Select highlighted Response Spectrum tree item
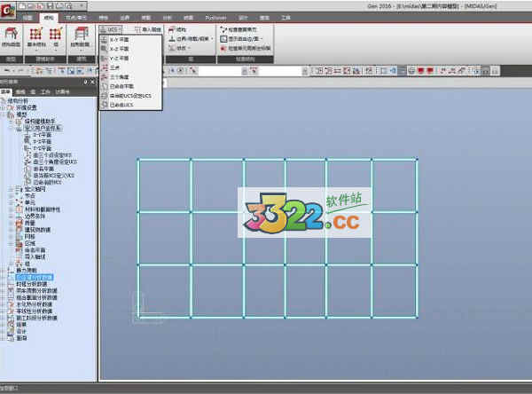Image resolution: width=532 pixels, height=394 pixels. (x=35, y=277)
